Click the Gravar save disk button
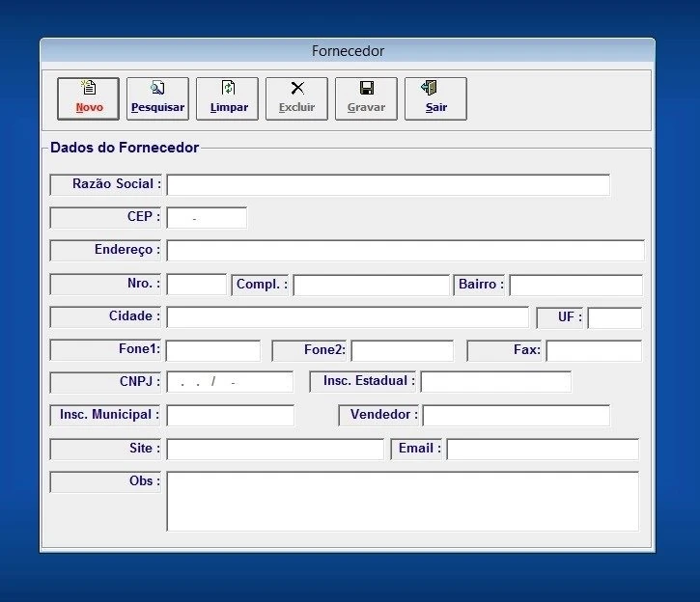700x602 pixels. pyautogui.click(x=366, y=98)
